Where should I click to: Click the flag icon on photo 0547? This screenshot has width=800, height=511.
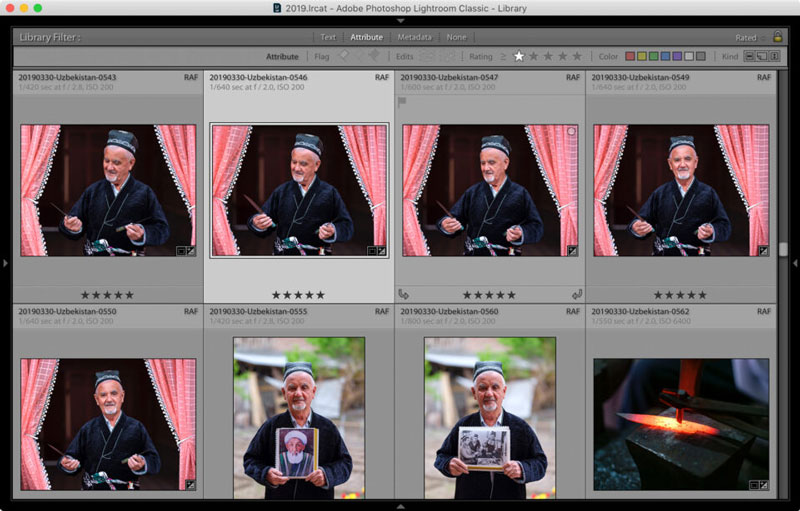tap(402, 101)
